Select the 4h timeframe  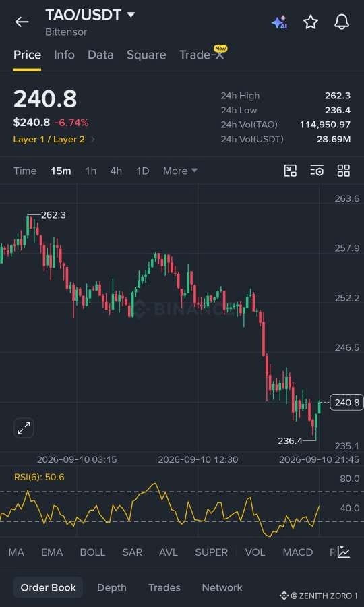coord(116,171)
